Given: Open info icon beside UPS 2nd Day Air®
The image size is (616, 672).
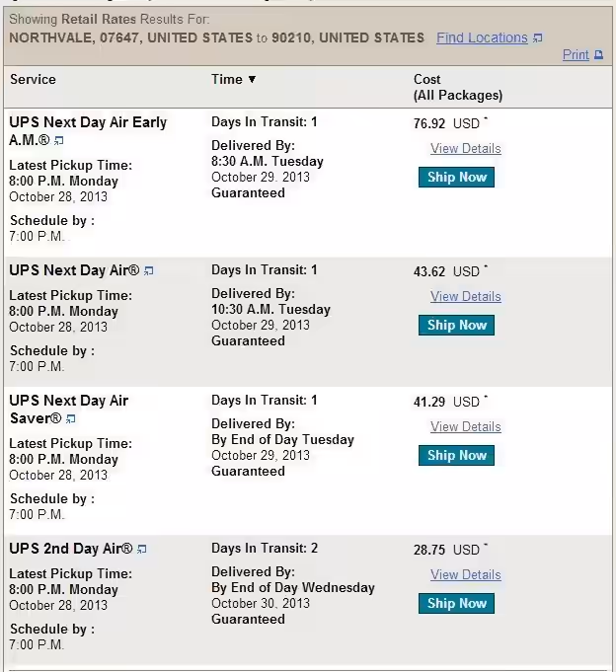Looking at the screenshot, I should 141,549.
